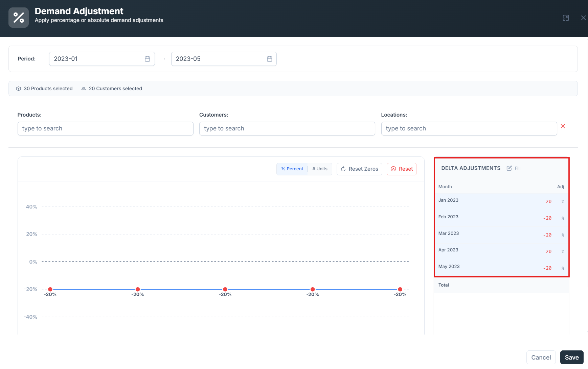Click the Cancel button
588x369 pixels.
pyautogui.click(x=541, y=357)
